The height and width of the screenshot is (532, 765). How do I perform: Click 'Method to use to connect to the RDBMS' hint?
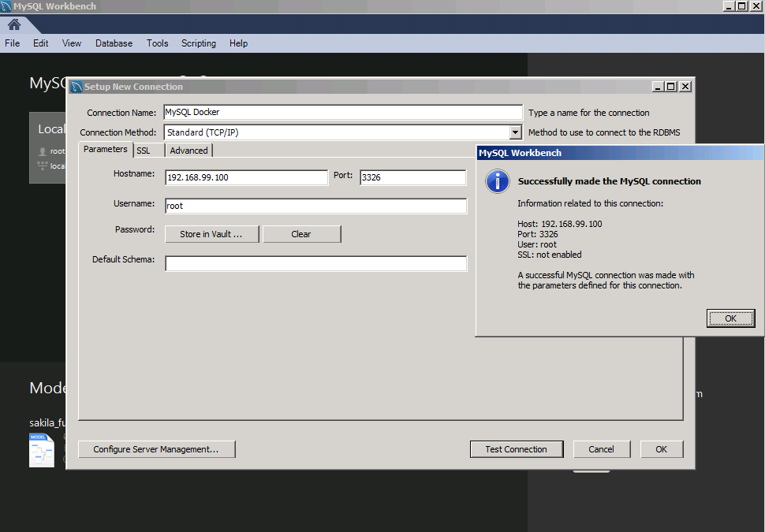click(604, 132)
